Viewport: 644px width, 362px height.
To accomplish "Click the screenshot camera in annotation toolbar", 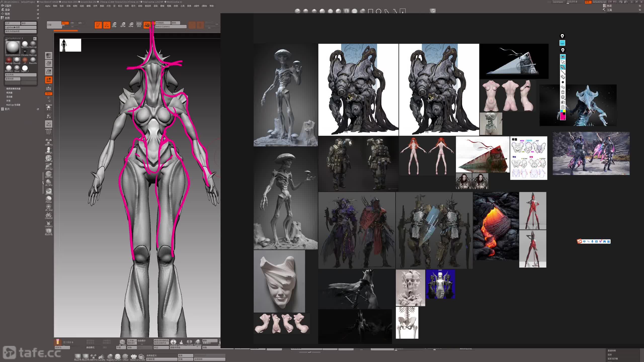I will [x=563, y=102].
